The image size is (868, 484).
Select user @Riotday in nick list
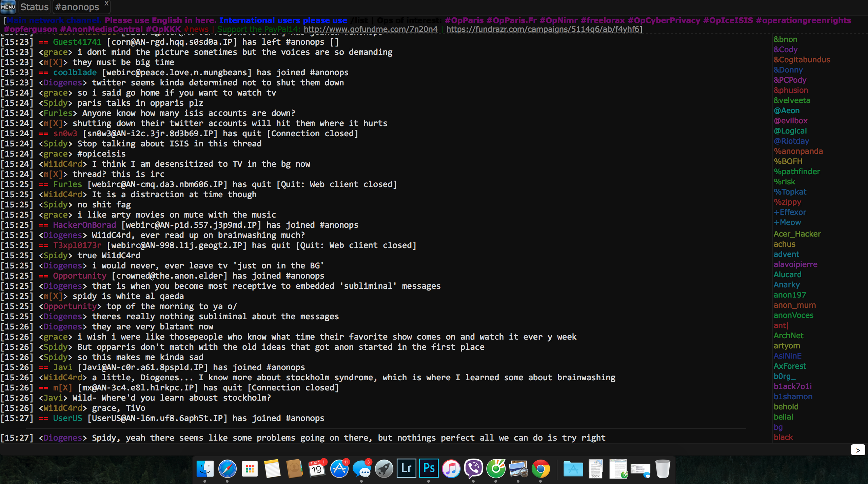point(791,141)
